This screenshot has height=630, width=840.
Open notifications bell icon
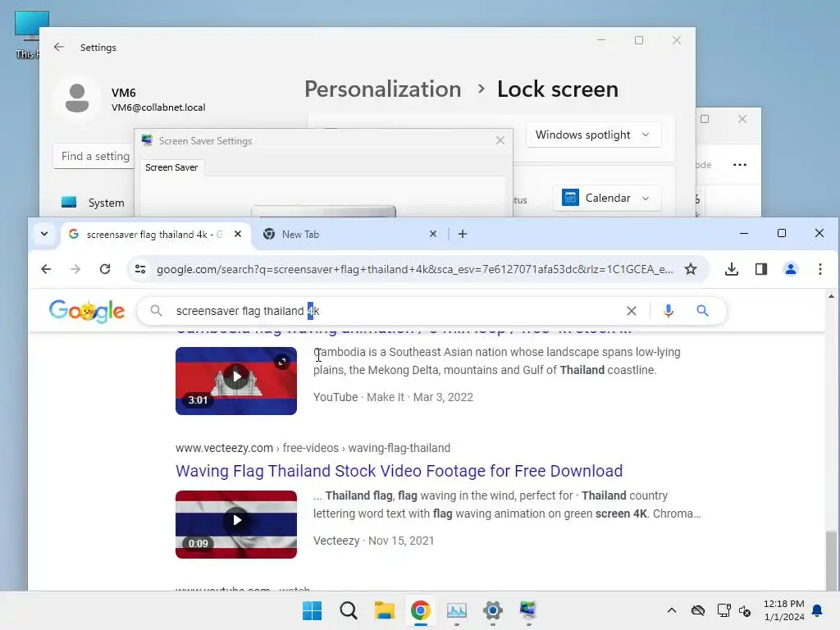tap(817, 610)
